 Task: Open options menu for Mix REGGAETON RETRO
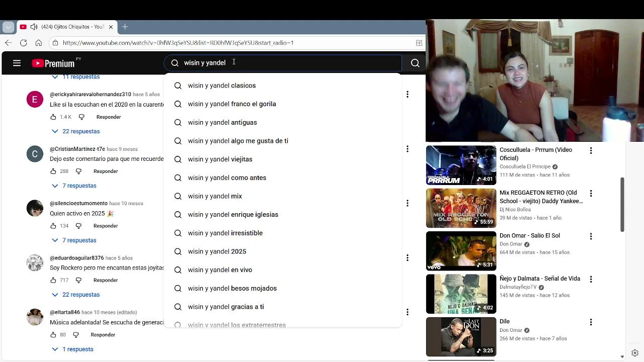click(x=591, y=193)
